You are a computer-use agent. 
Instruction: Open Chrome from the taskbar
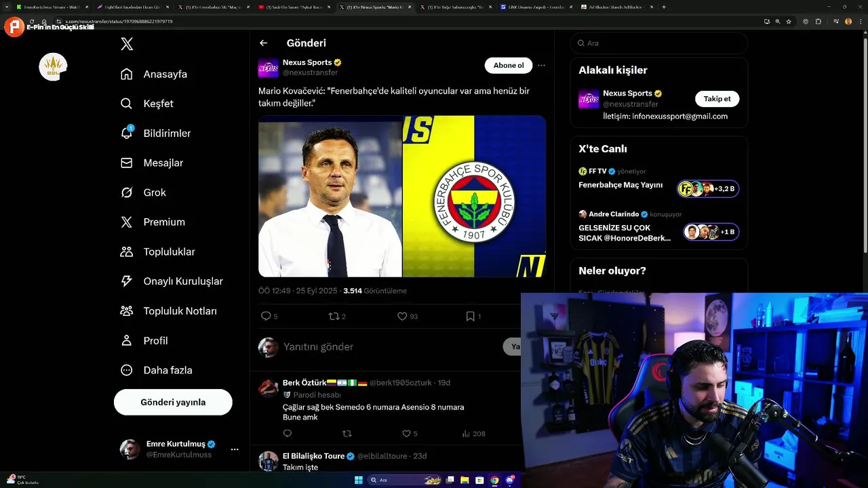pyautogui.click(x=495, y=480)
